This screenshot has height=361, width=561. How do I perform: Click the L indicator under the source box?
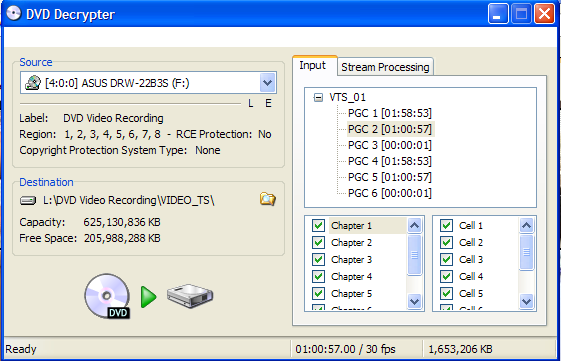tap(250, 104)
